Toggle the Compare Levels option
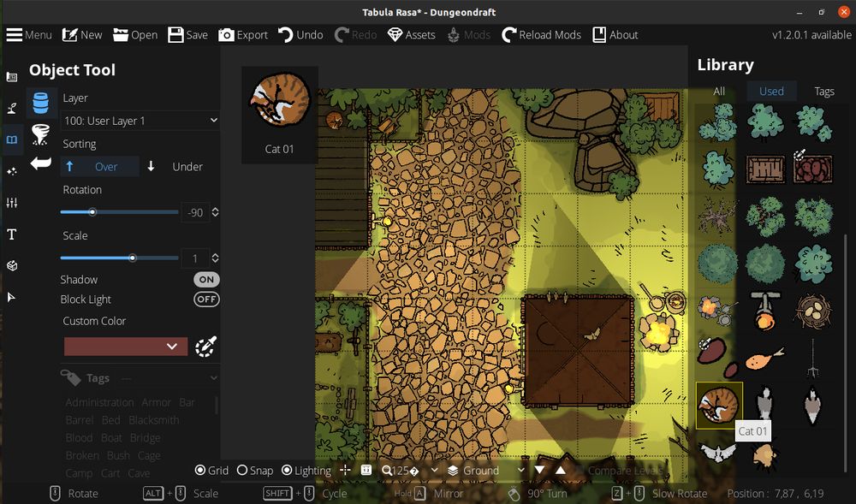856x504 pixels. coord(619,470)
